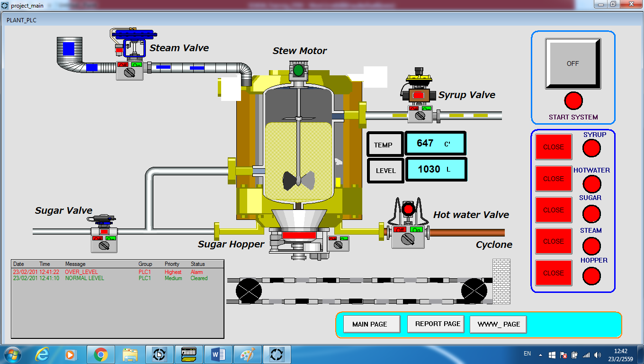Go to MAIN PAGE

tap(372, 324)
